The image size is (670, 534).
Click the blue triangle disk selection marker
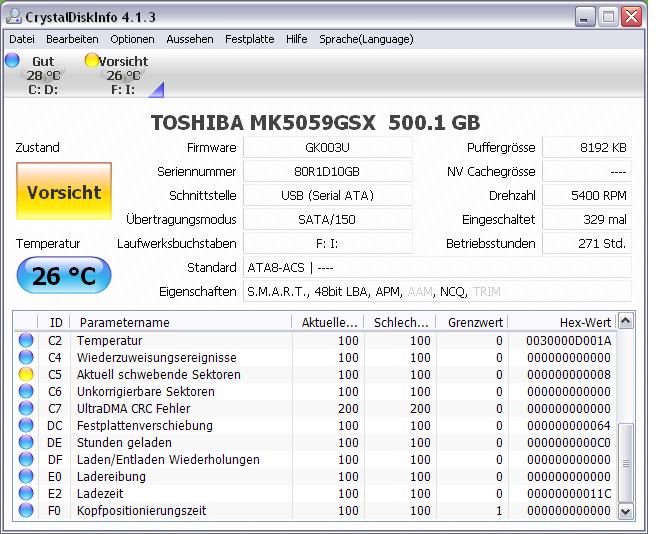point(158,91)
